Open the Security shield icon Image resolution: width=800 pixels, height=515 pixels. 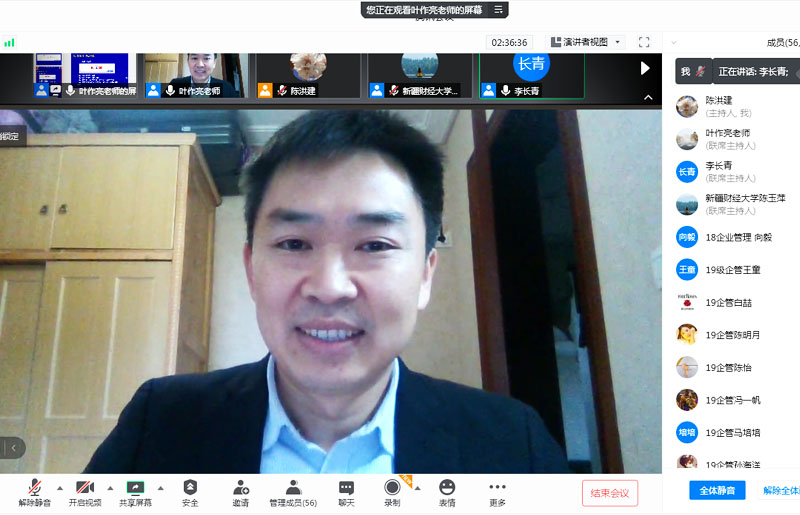tap(190, 490)
